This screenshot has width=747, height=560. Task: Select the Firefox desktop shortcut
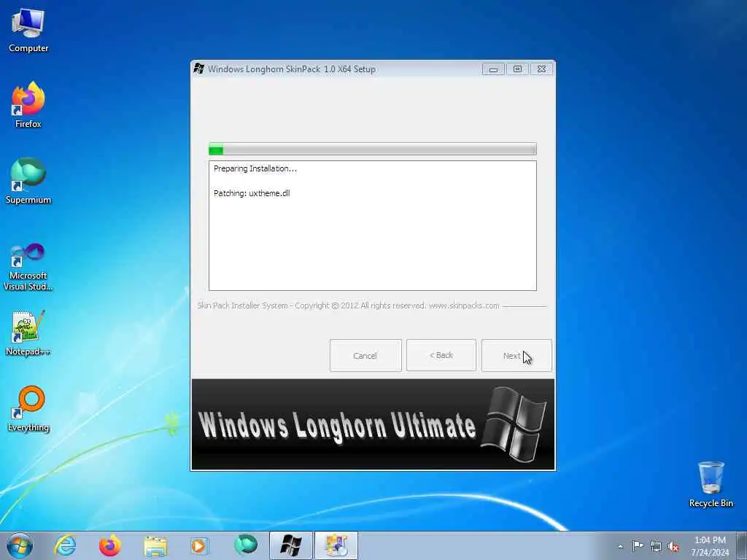click(28, 105)
